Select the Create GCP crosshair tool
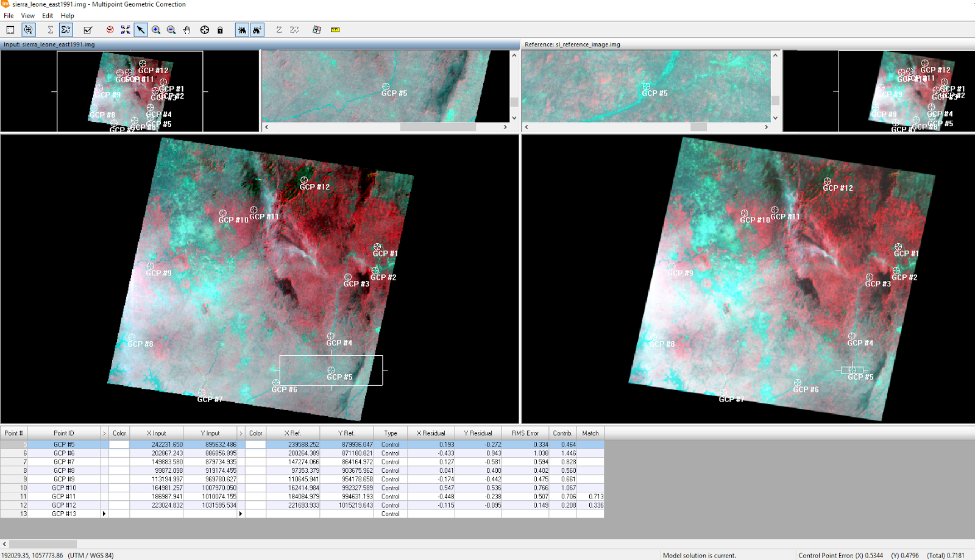The height and width of the screenshot is (560, 975). point(204,30)
